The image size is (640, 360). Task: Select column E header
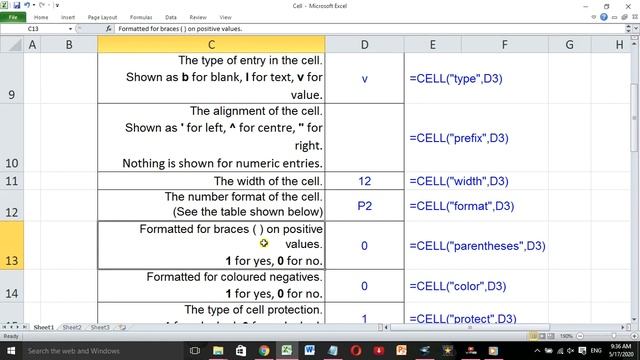[433, 44]
